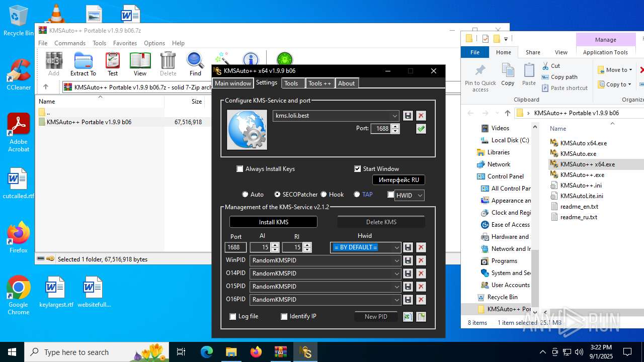This screenshot has width=644, height=362.
Task: Click Pin to Quick access in Explorer
Action: [480, 78]
